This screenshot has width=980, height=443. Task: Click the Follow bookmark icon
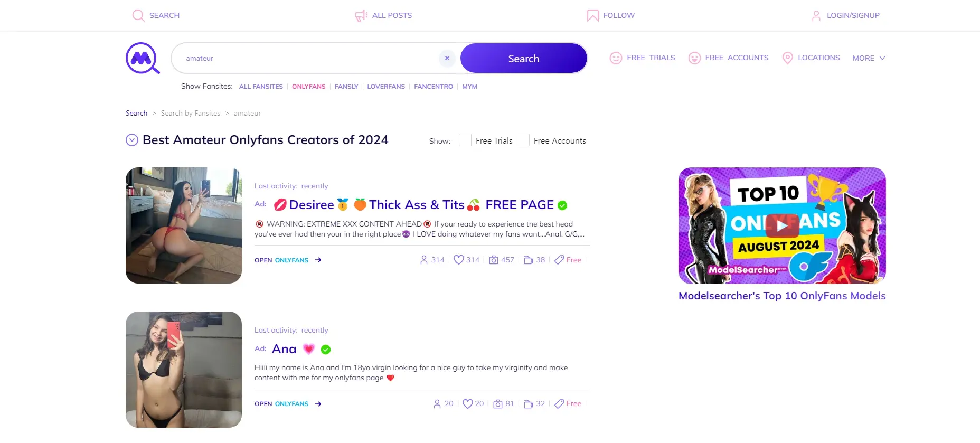click(592, 15)
